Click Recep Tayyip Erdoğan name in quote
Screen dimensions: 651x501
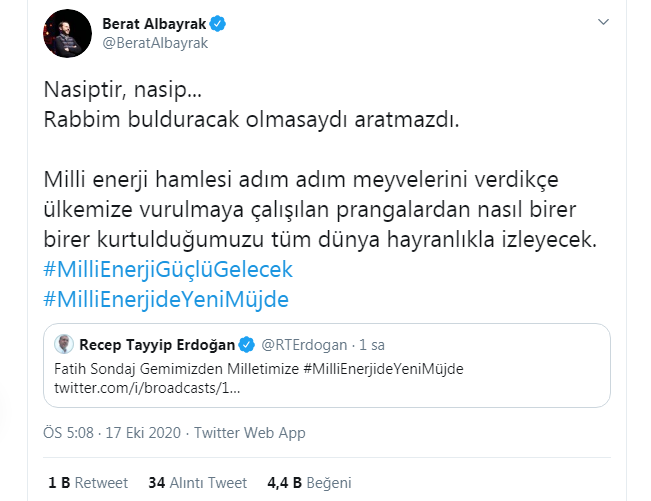pos(158,346)
